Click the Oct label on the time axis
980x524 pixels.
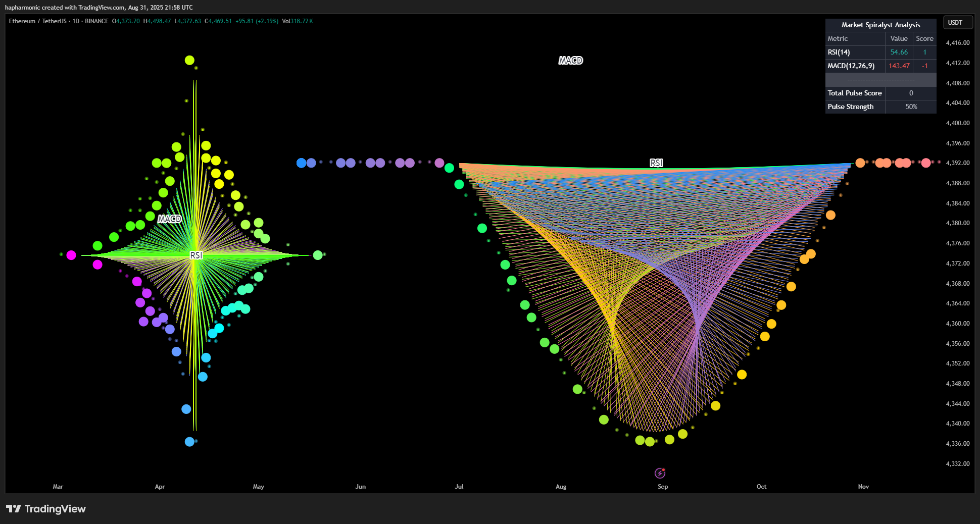[x=761, y=487]
